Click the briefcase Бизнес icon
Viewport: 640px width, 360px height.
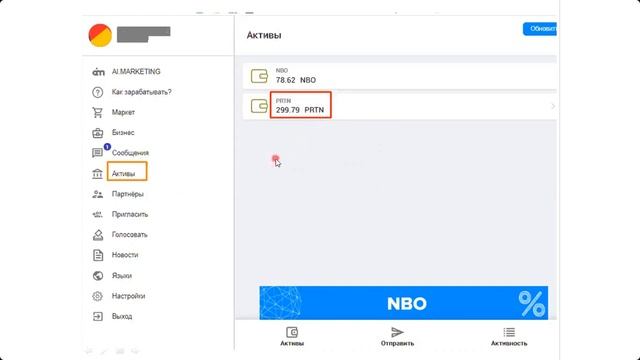point(98,133)
